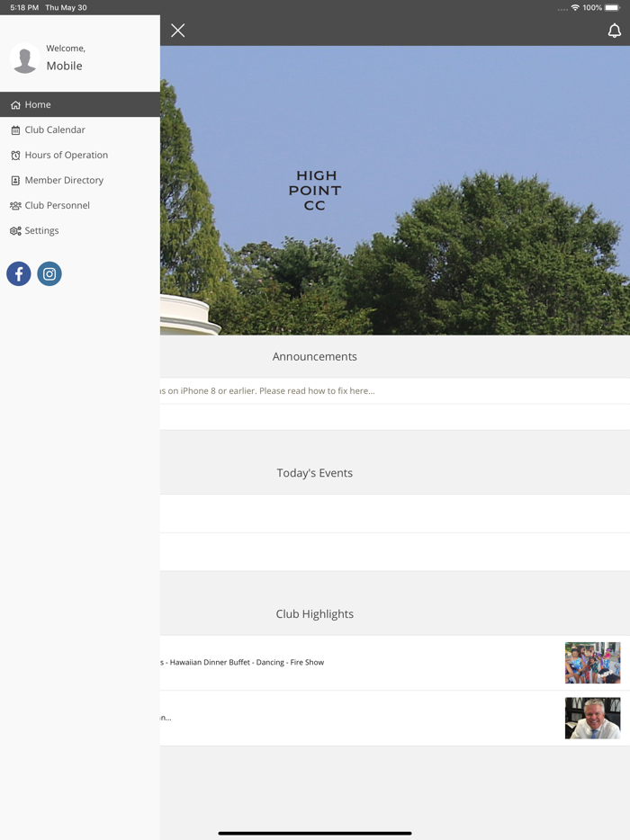
Task: Go to Home in the side menu
Action: (80, 104)
